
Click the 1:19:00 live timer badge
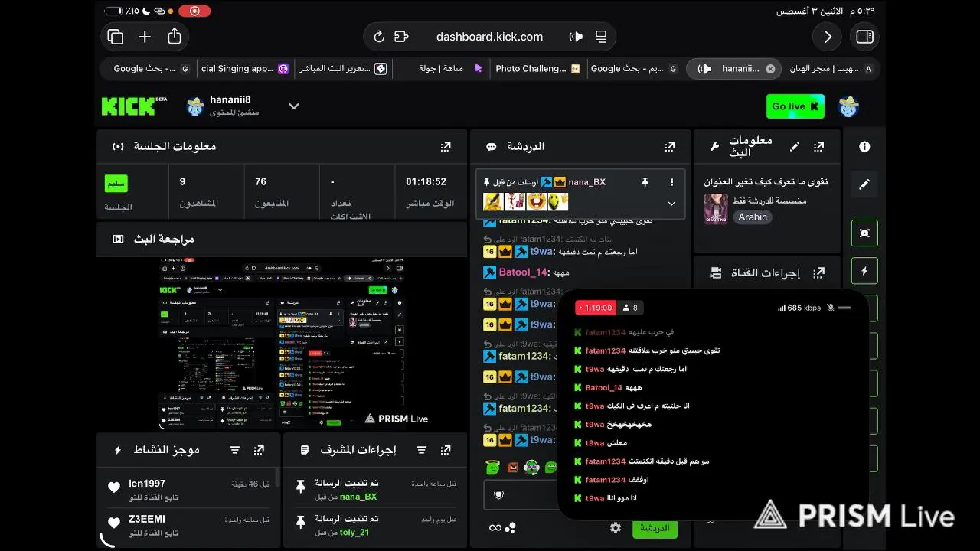595,308
